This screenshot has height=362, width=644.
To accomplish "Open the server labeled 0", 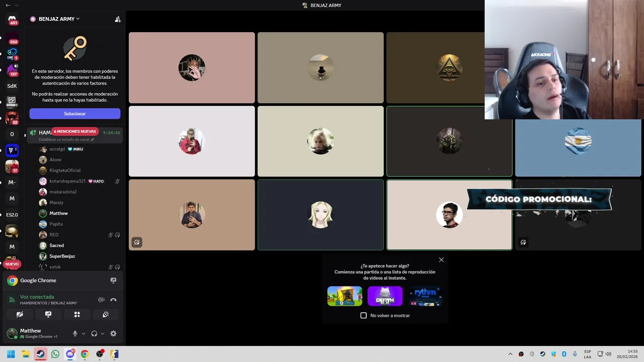I will 12,134.
